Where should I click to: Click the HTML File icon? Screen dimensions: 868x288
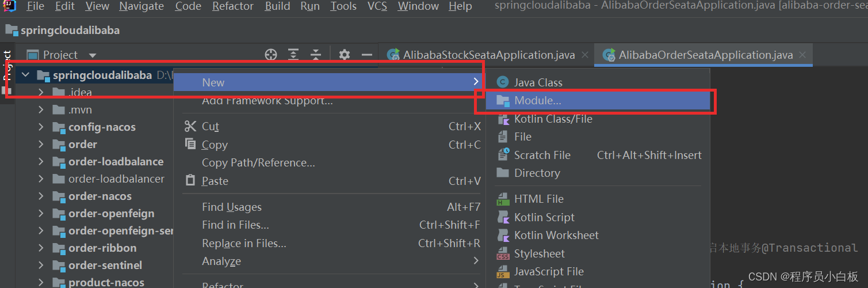tap(503, 199)
